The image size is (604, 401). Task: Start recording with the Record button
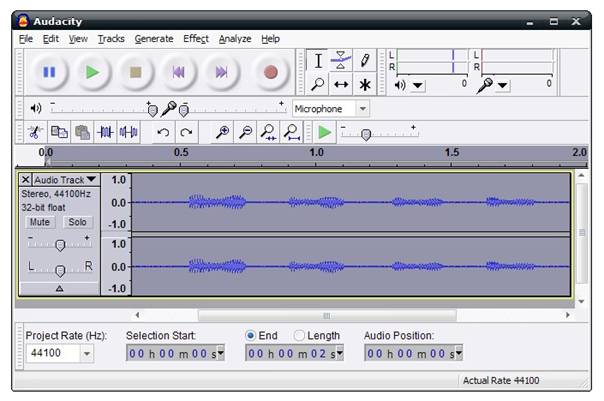(271, 72)
